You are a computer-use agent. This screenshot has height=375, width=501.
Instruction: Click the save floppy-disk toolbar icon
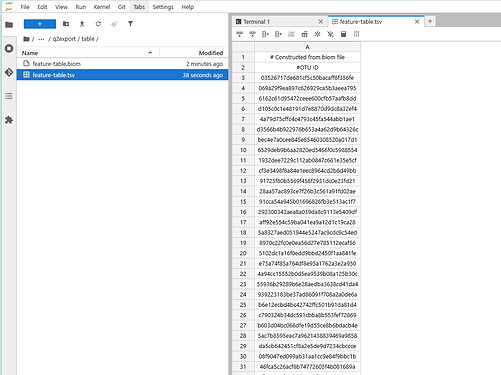343,34
